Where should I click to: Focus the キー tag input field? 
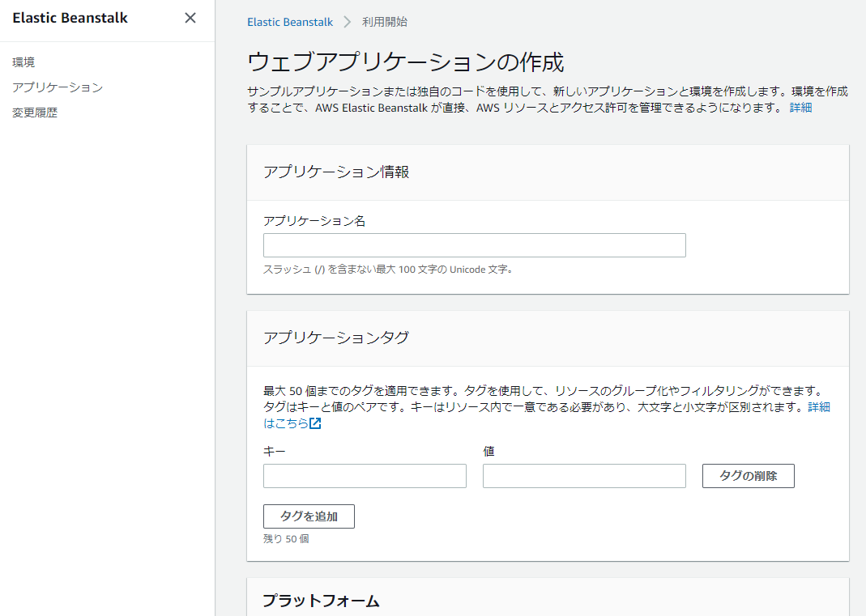pos(365,476)
